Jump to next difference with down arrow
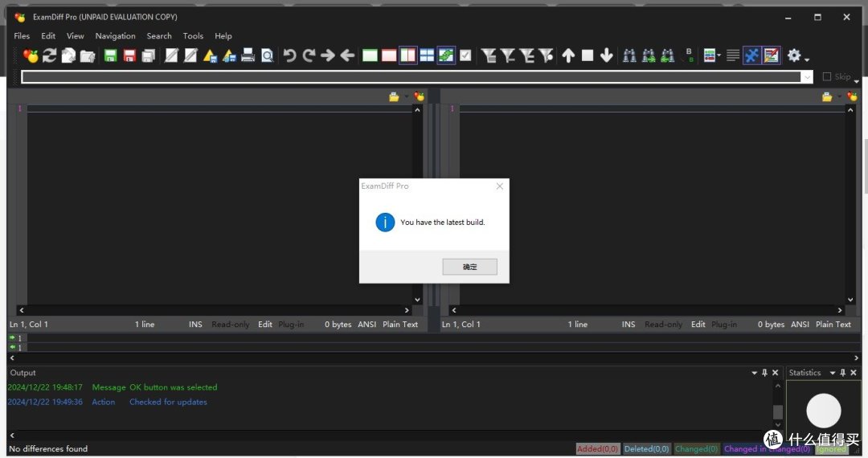868x458 pixels. [x=607, y=55]
